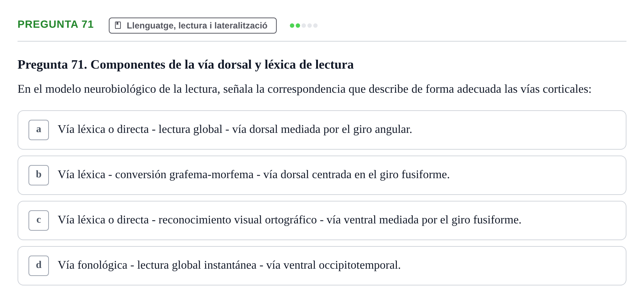
Task: Open the Llenguatge, lectura i lateralització tag
Action: click(193, 26)
